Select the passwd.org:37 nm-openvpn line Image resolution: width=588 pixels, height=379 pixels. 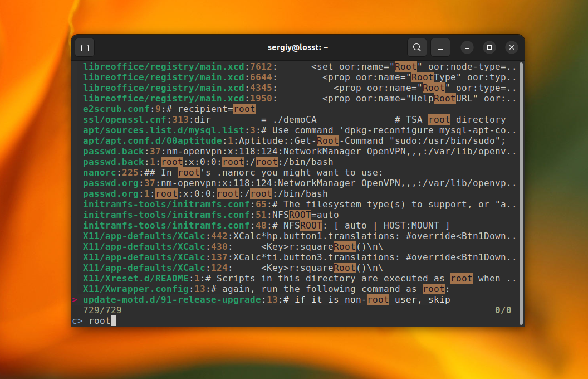click(299, 183)
